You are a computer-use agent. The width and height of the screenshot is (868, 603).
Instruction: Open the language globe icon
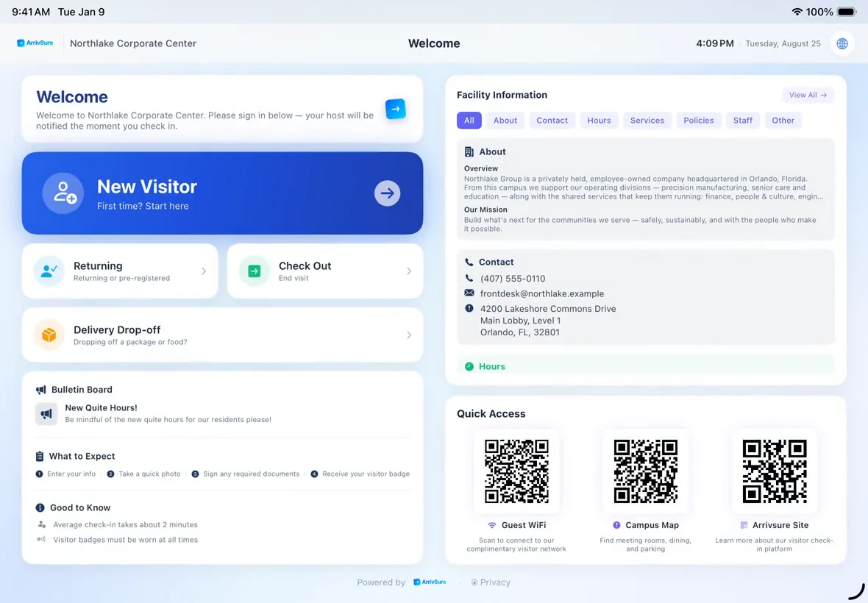842,43
